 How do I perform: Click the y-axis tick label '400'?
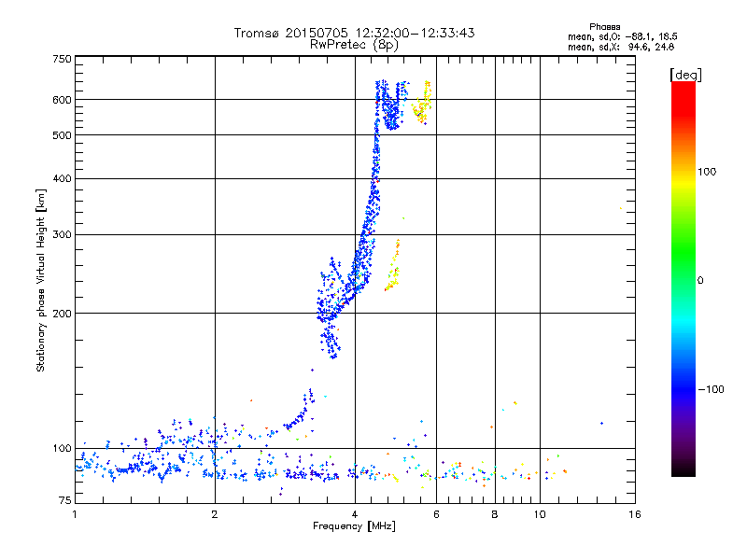[x=62, y=178]
